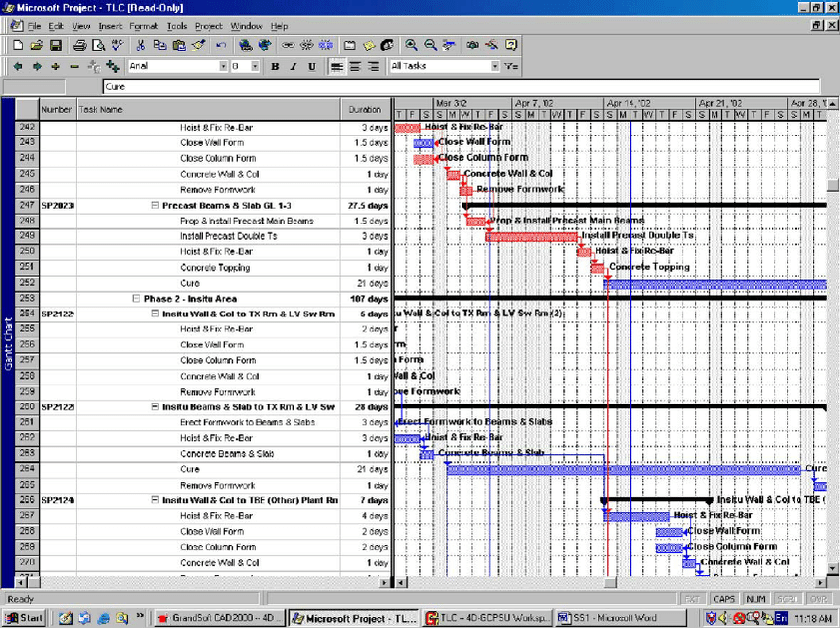Toggle Underline formatting
The width and height of the screenshot is (840, 628).
[x=311, y=66]
